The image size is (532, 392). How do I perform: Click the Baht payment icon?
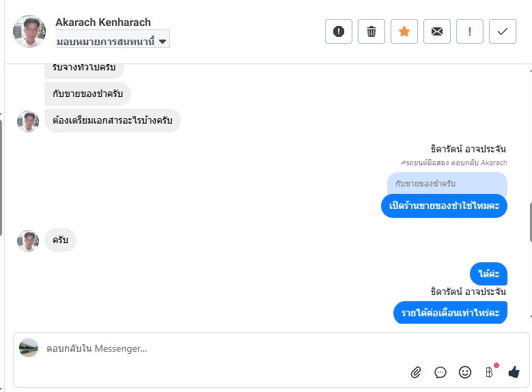[489, 372]
